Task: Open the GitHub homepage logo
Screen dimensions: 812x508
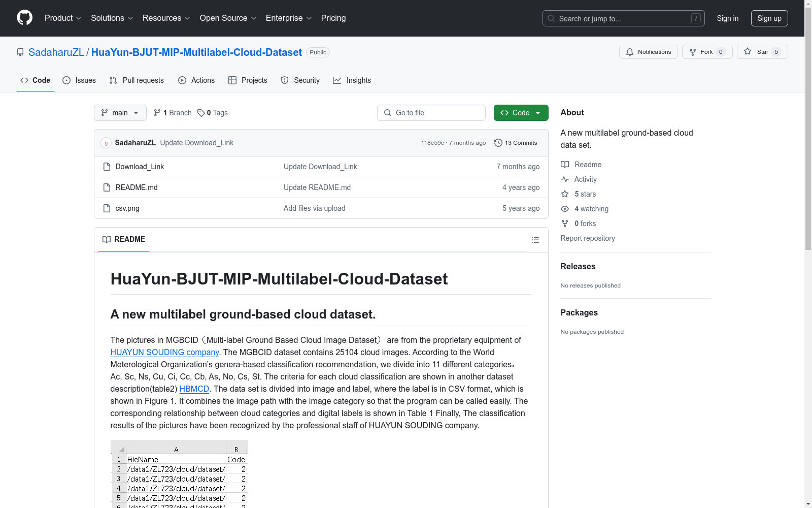Action: pyautogui.click(x=24, y=18)
